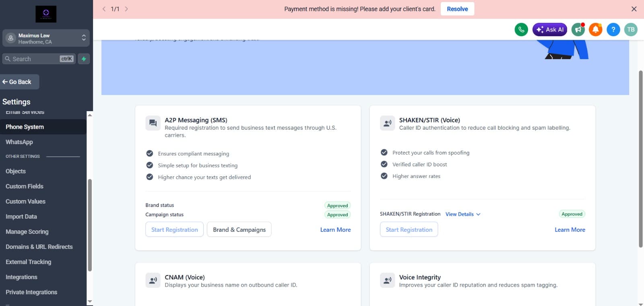Click the green lightning quick actions icon
The height and width of the screenshot is (306, 644).
[84, 59]
